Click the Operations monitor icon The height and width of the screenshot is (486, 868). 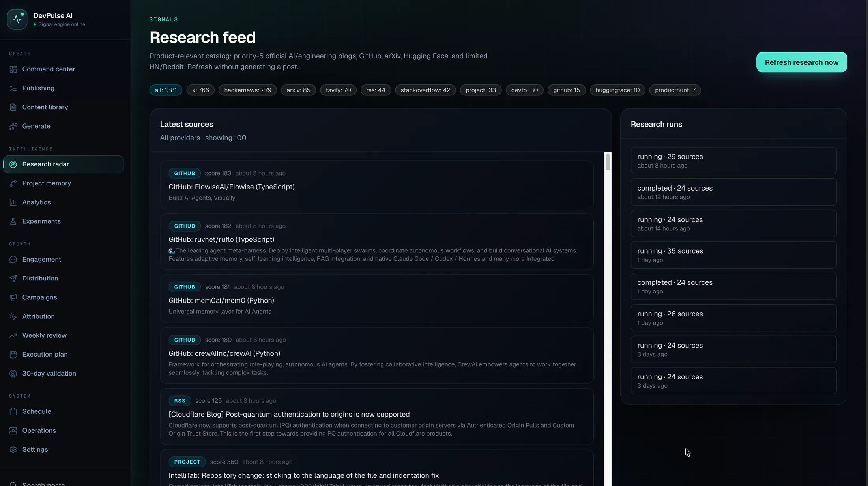tap(13, 430)
